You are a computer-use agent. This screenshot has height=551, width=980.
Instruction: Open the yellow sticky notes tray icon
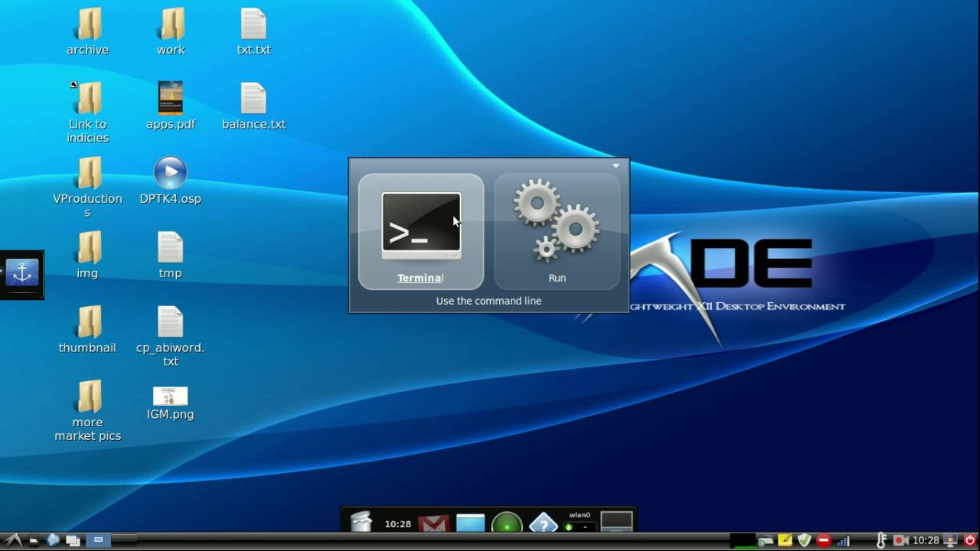point(785,540)
